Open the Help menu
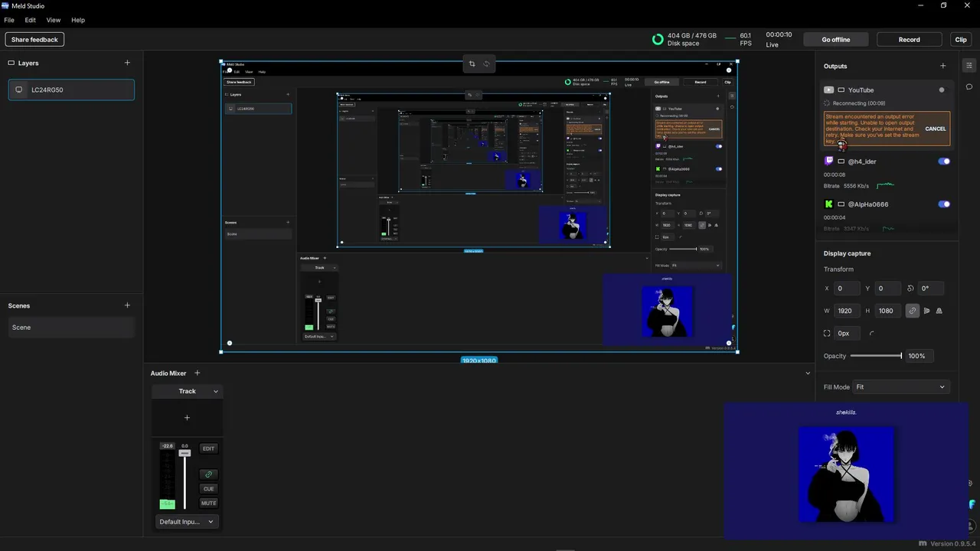The image size is (980, 551). coord(78,20)
